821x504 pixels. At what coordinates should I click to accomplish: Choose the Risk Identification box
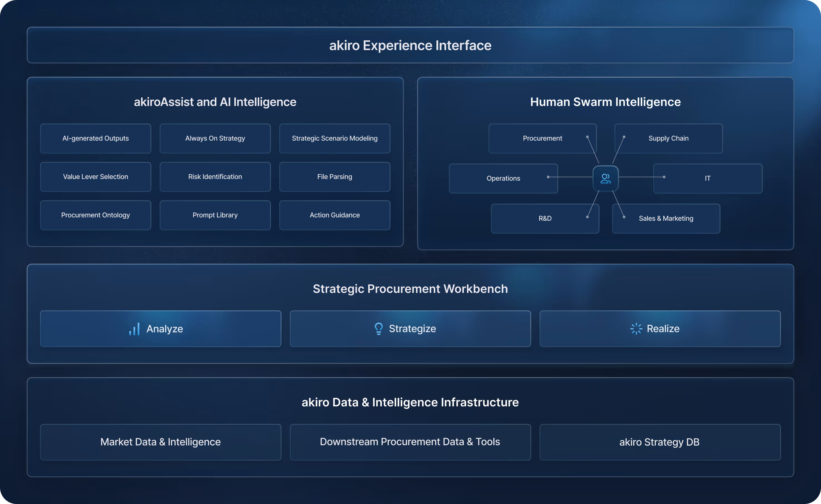click(x=215, y=177)
